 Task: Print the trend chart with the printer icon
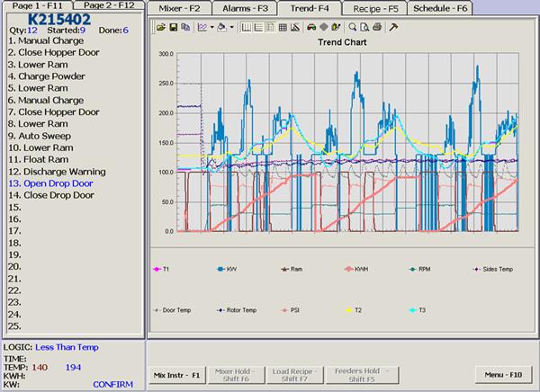(x=377, y=27)
